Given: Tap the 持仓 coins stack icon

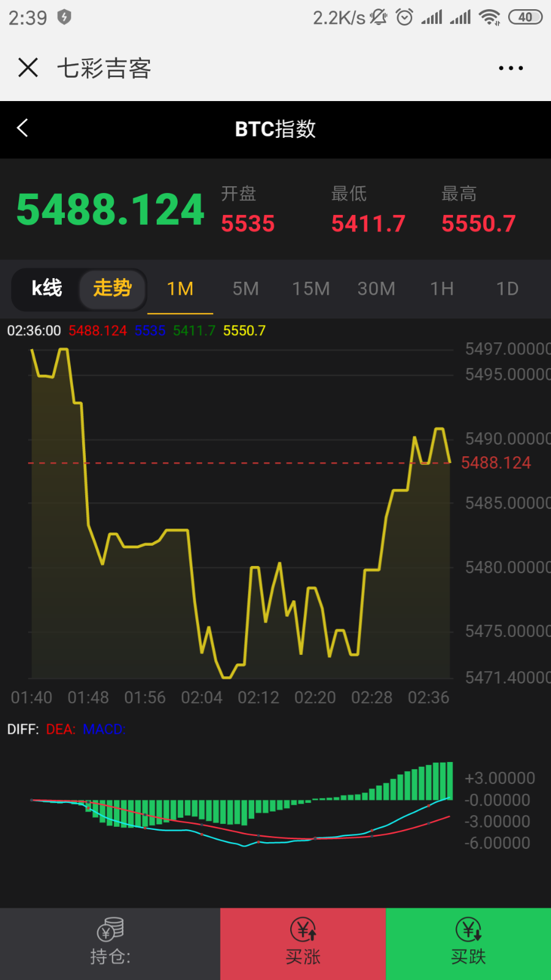Looking at the screenshot, I should click(110, 929).
